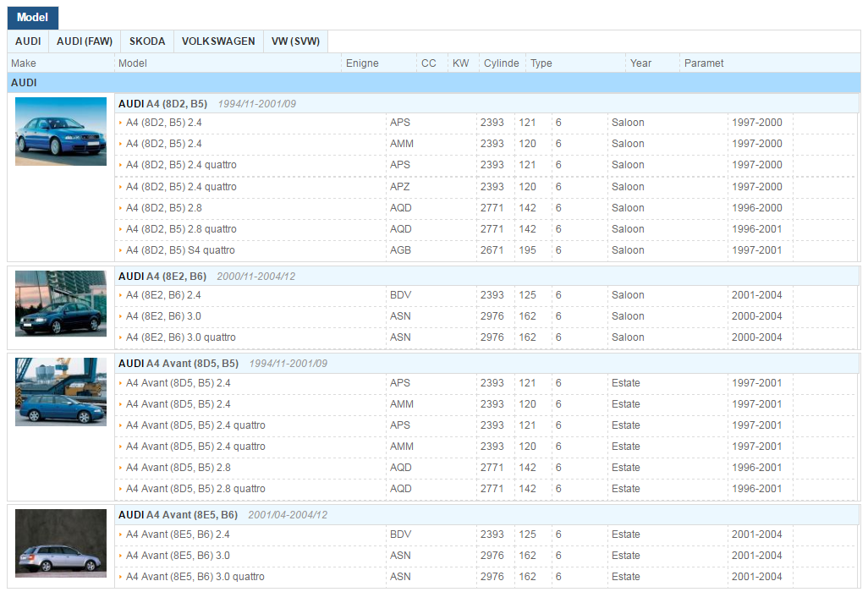Click BDV engine in A4 (8E2, B6) 2.4 row
868x592 pixels.
[400, 295]
